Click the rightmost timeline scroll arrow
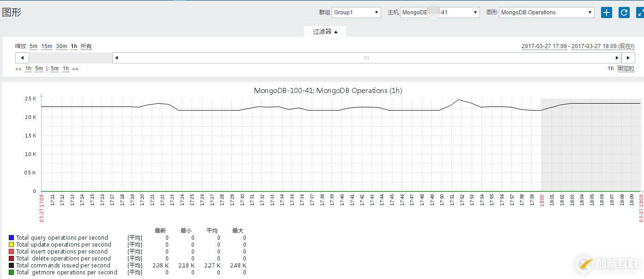The height and width of the screenshot is (279, 644). tap(628, 57)
